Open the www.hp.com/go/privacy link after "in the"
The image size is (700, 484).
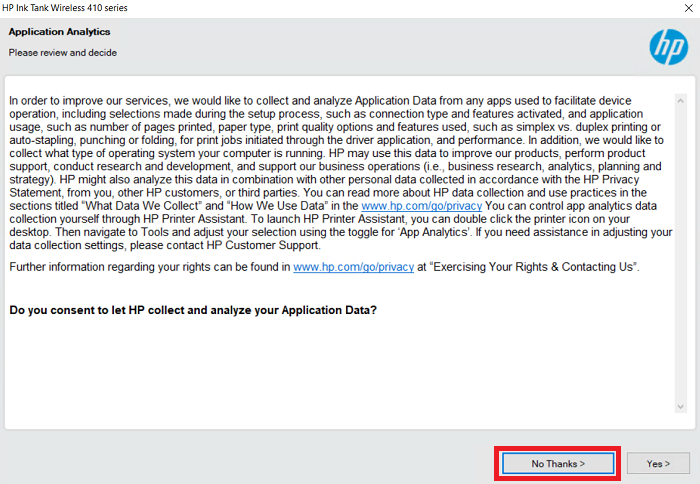point(421,206)
